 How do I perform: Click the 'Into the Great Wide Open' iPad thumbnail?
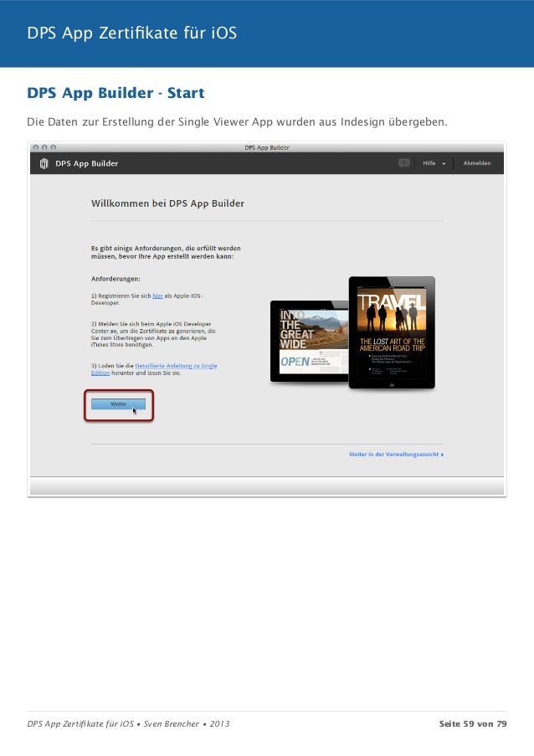tap(310, 342)
